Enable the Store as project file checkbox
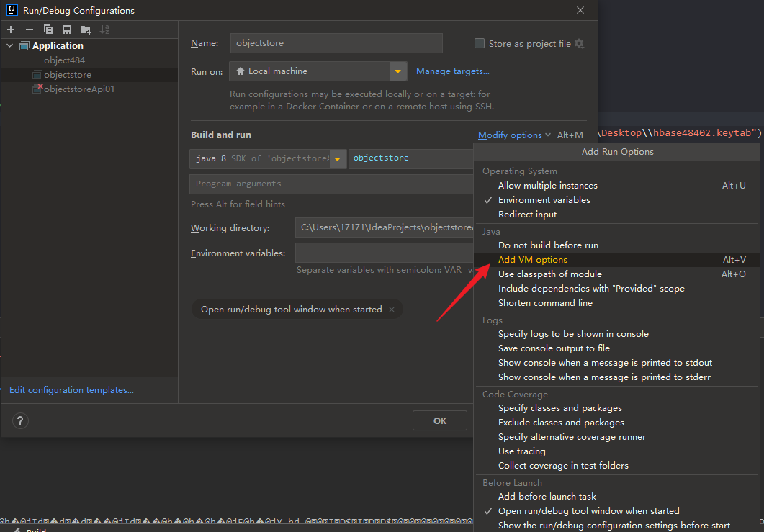 coord(480,44)
